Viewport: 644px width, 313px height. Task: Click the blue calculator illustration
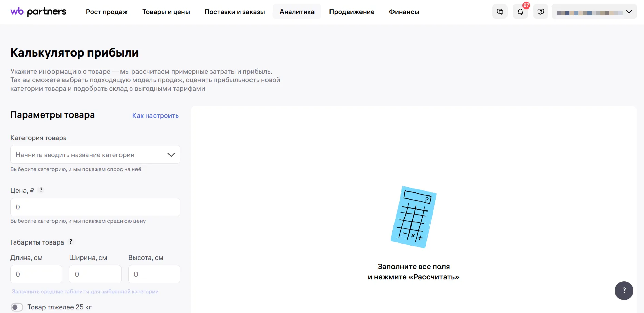tap(413, 217)
